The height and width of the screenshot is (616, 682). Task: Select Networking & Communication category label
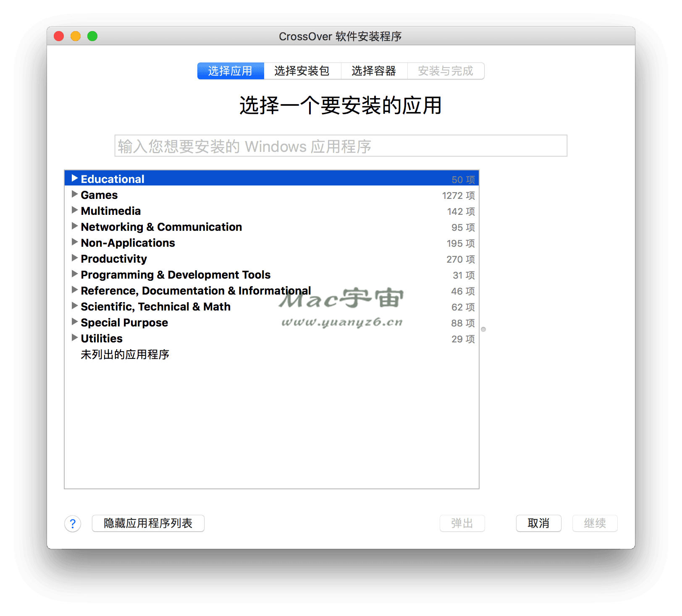click(161, 227)
